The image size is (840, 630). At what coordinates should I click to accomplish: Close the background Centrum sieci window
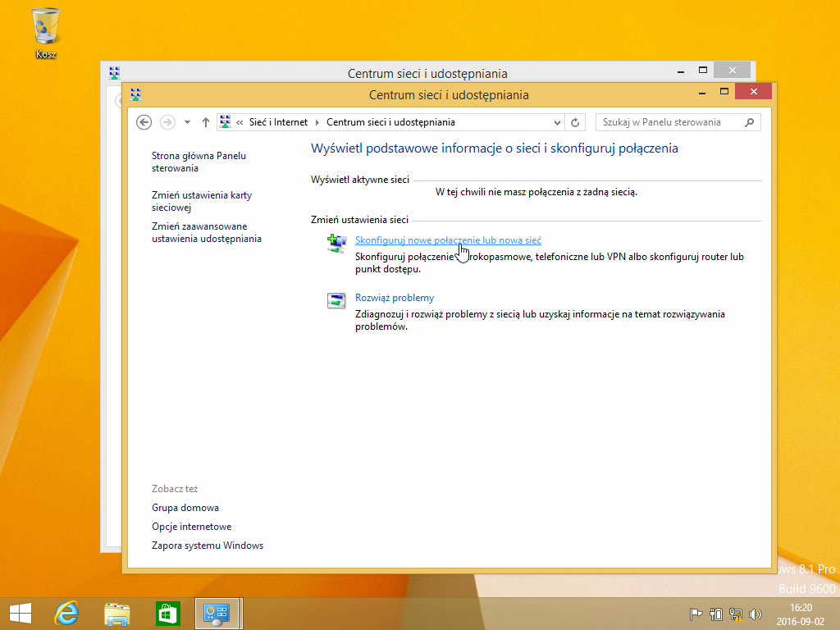click(x=732, y=71)
